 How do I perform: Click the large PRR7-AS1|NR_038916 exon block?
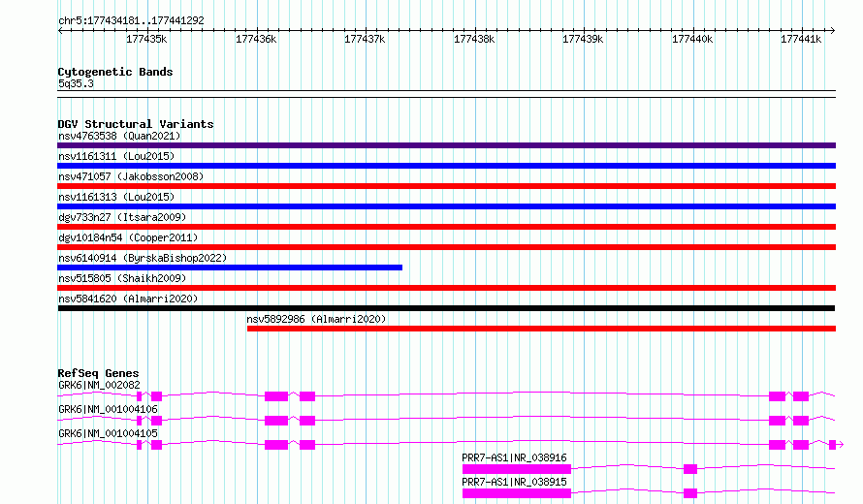click(x=517, y=469)
